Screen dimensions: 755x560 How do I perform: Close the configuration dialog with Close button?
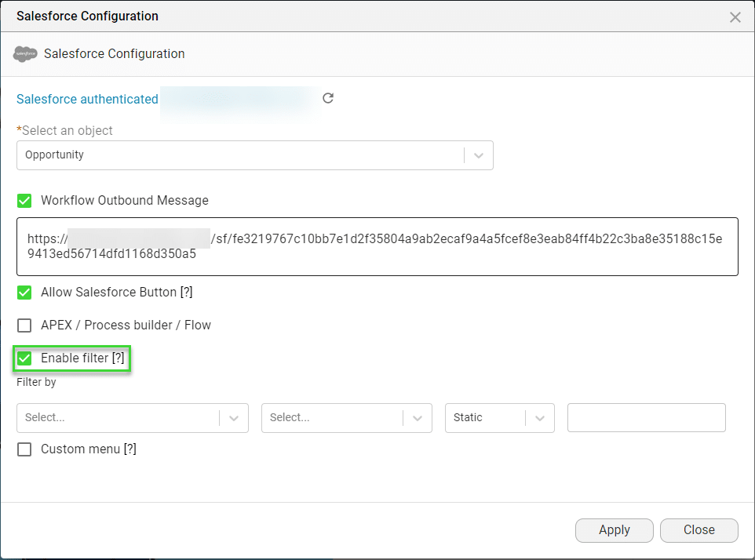[x=698, y=530]
